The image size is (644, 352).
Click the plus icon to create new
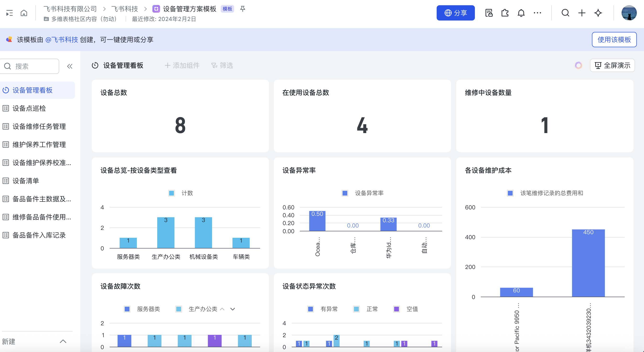pos(582,13)
